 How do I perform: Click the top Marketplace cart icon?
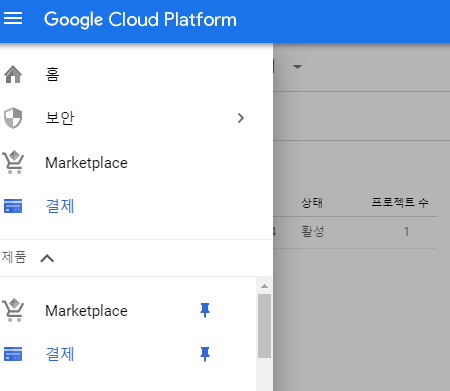click(x=13, y=162)
